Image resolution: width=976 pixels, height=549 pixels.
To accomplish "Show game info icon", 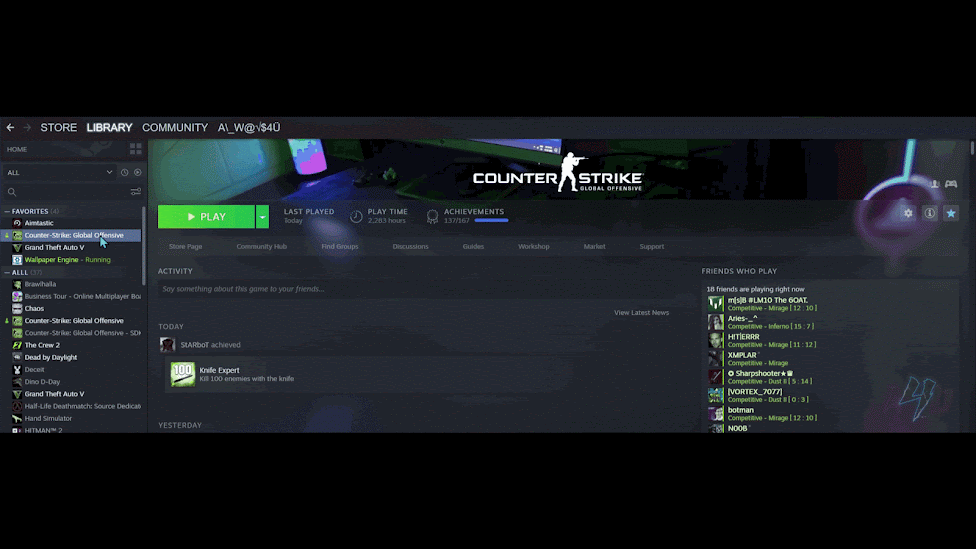I will pos(929,213).
